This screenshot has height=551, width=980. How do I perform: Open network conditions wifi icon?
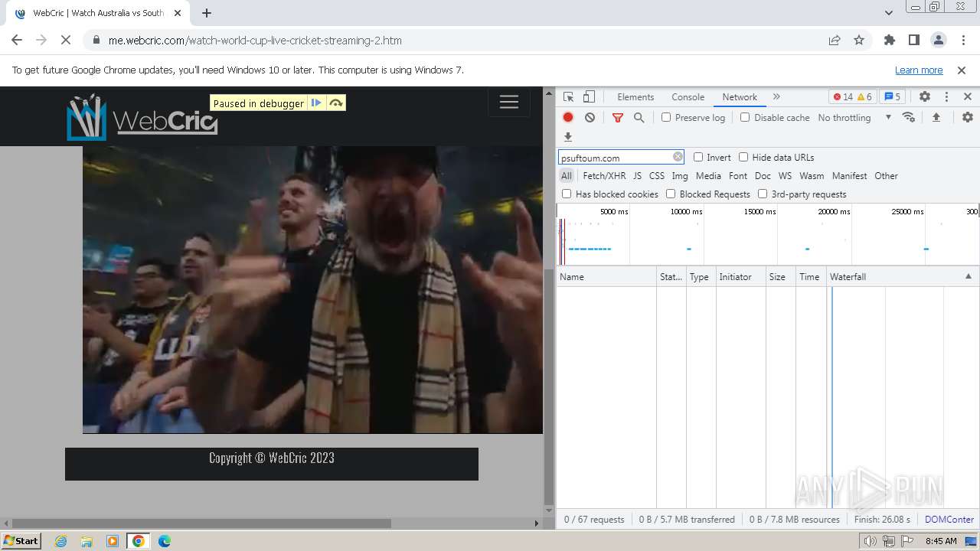coord(909,117)
